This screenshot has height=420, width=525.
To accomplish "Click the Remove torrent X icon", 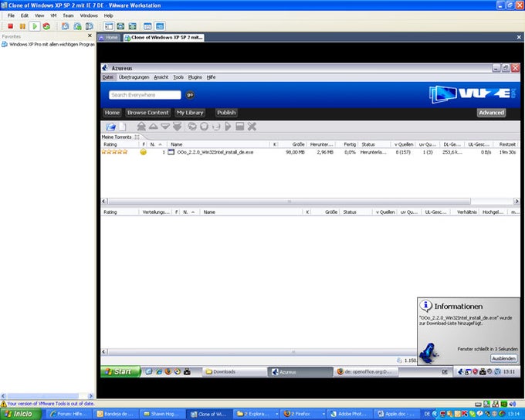I will (x=252, y=127).
